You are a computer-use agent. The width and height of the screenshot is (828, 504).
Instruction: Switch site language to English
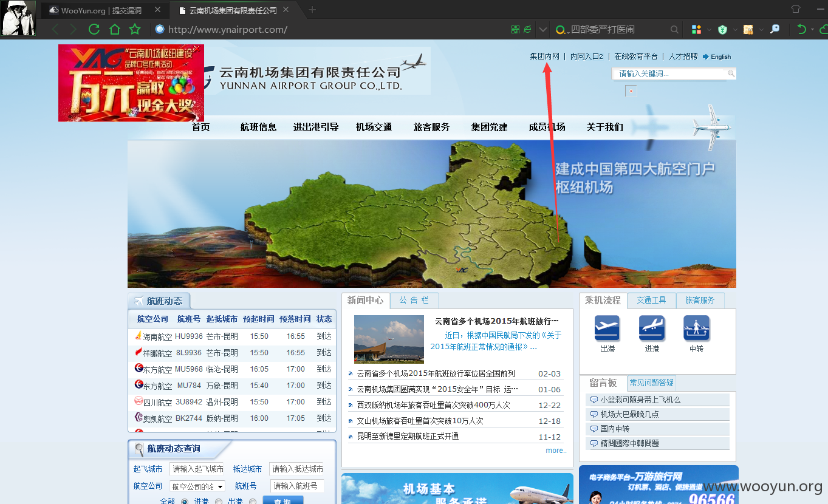[x=717, y=56]
